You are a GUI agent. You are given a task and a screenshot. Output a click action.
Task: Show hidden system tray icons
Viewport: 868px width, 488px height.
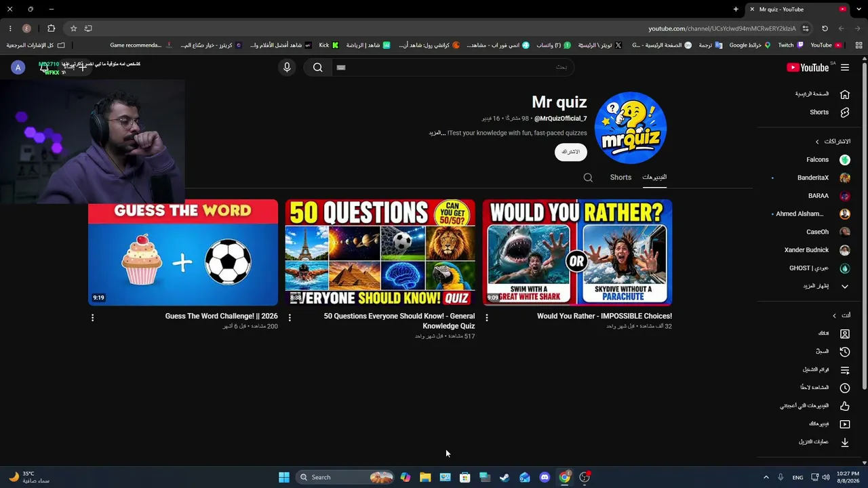[766, 477]
